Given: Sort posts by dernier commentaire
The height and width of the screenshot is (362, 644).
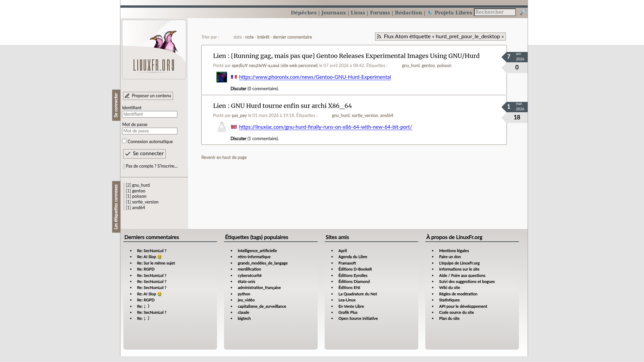Looking at the screenshot, I should [292, 37].
